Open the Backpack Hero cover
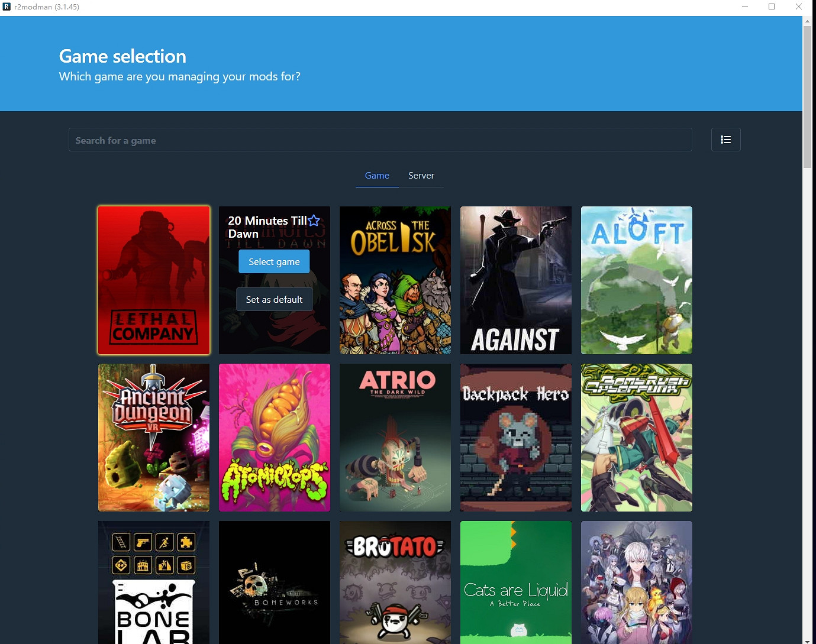The height and width of the screenshot is (644, 816). coord(516,438)
